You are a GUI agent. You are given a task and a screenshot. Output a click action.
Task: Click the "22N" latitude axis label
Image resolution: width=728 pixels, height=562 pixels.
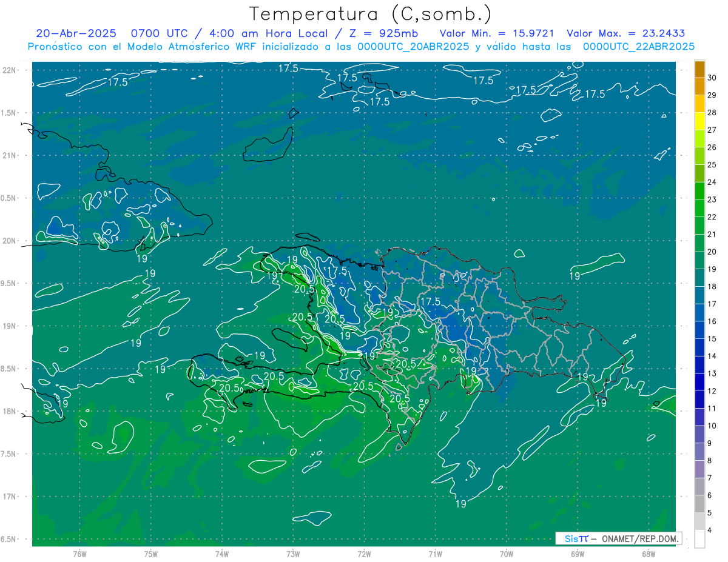pos(10,70)
